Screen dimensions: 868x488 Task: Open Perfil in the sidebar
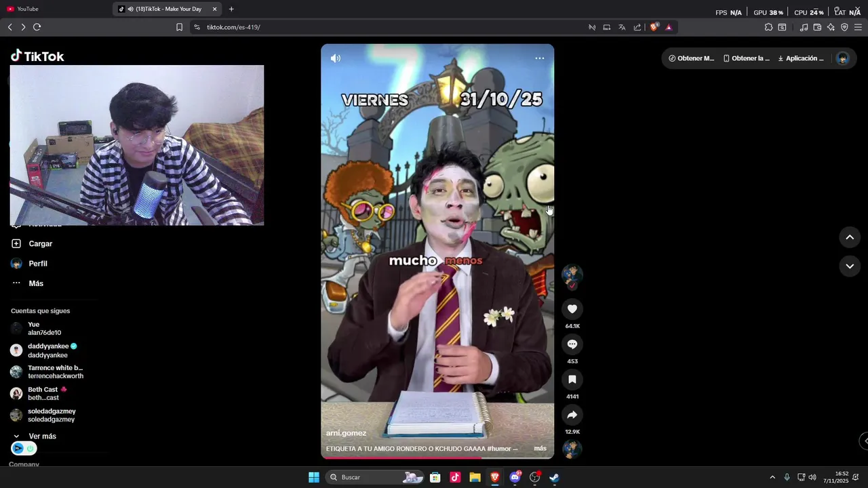coord(37,264)
